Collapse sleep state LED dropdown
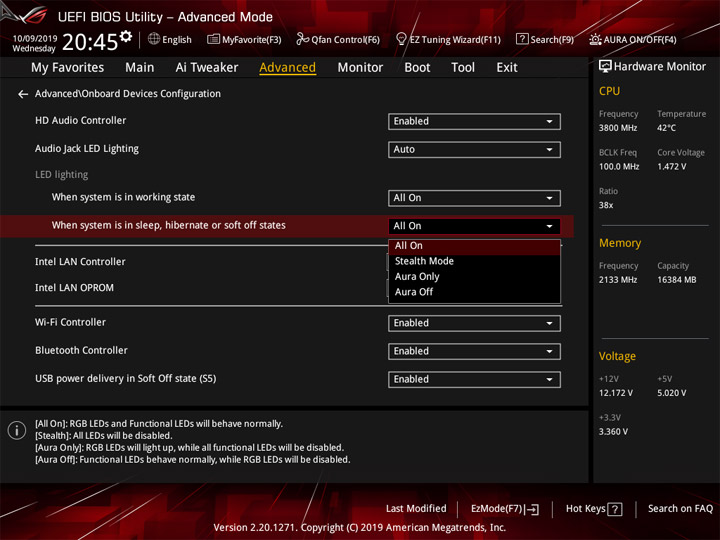The image size is (720, 540). (x=474, y=226)
